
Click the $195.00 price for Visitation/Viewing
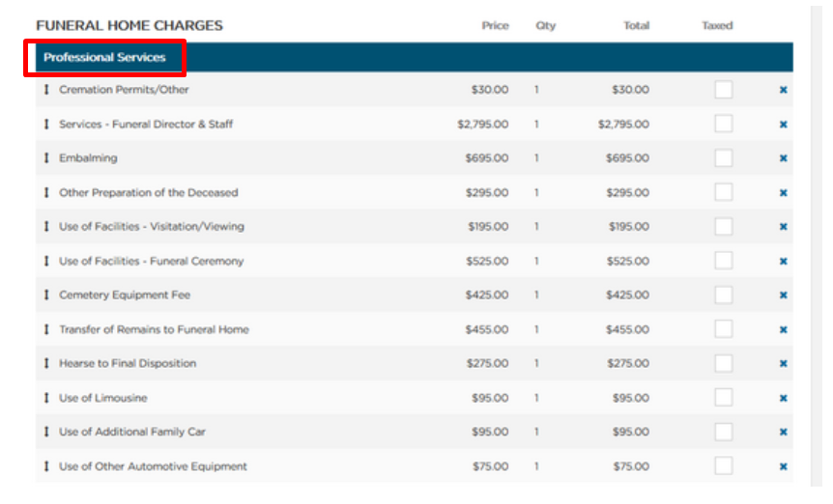click(x=488, y=227)
